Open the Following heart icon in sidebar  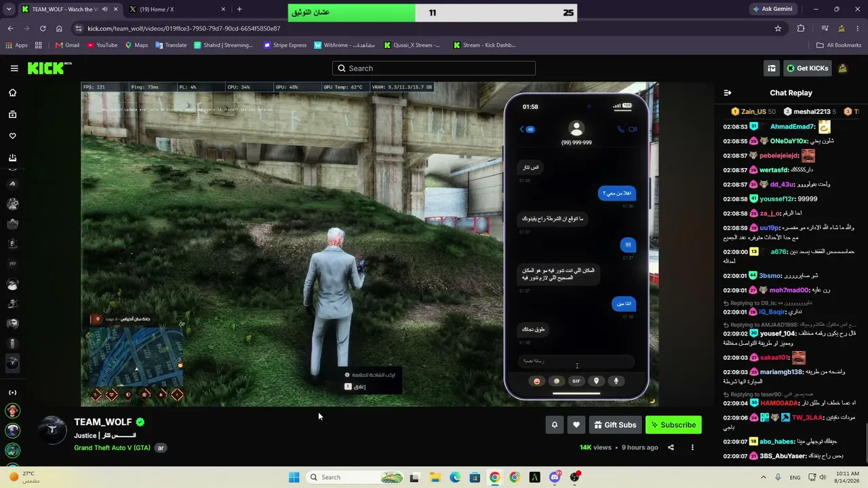(x=12, y=136)
